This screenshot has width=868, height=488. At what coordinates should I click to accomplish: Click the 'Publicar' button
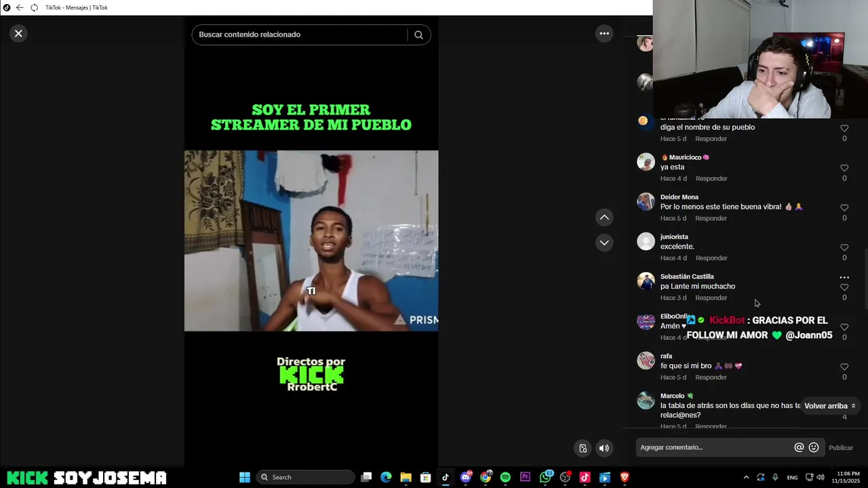pyautogui.click(x=841, y=447)
